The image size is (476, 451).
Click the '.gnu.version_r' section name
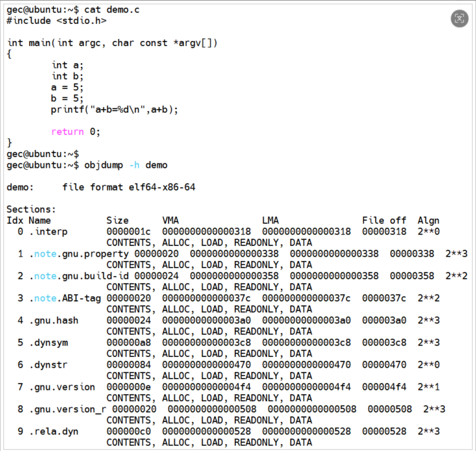tap(68, 409)
